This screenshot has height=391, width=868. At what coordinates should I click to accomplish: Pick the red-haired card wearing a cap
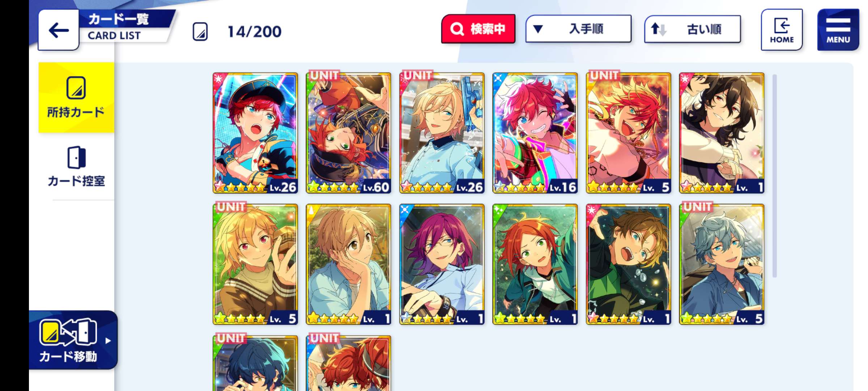coord(255,133)
